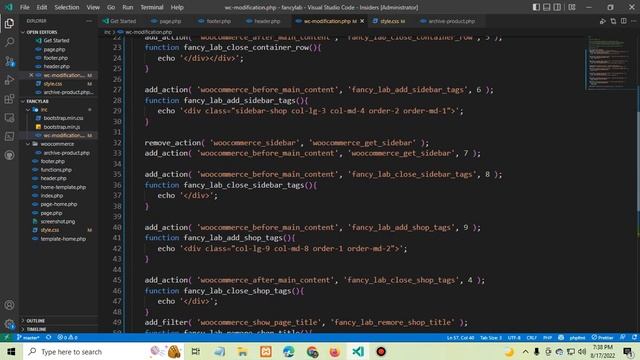Change CRLF end of line setting
Viewport: 640px width, 360px height.
click(x=531, y=338)
